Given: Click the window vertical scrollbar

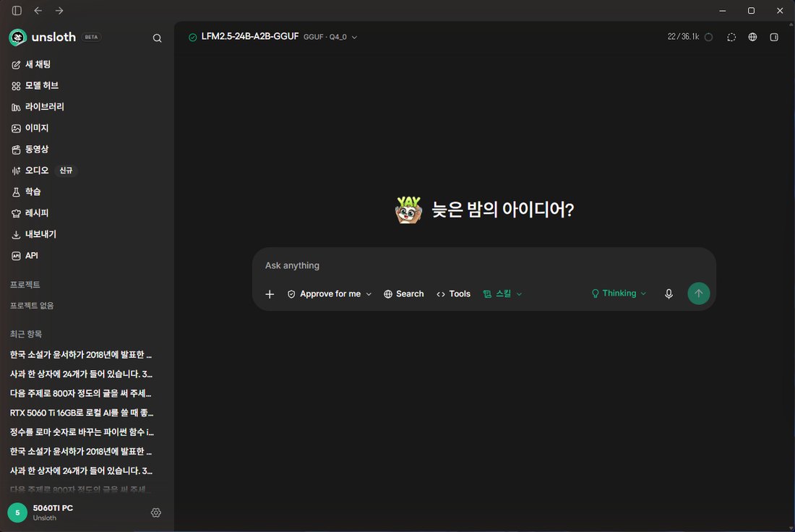Looking at the screenshot, I should (791, 276).
